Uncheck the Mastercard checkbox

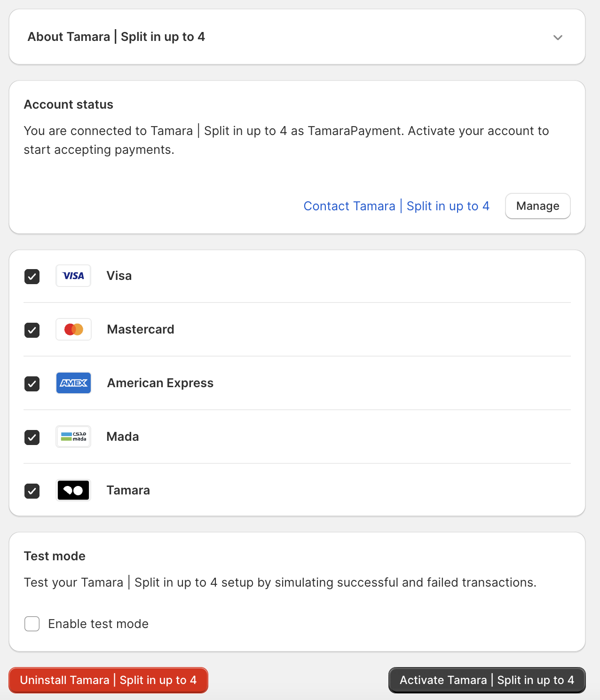32,330
